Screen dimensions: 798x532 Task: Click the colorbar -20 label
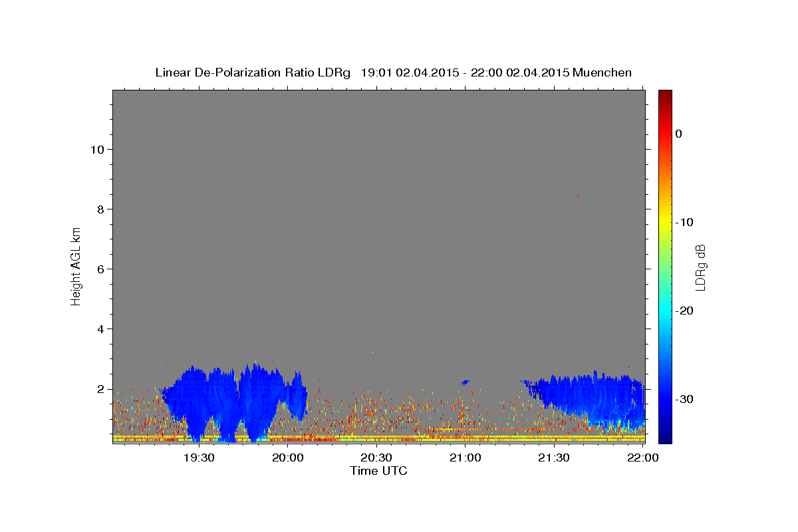pyautogui.click(x=684, y=311)
